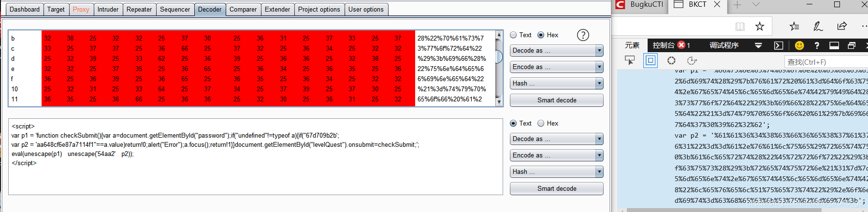The image size is (868, 212).
Task: Click the DevTools 查找 search field
Action: [825, 62]
